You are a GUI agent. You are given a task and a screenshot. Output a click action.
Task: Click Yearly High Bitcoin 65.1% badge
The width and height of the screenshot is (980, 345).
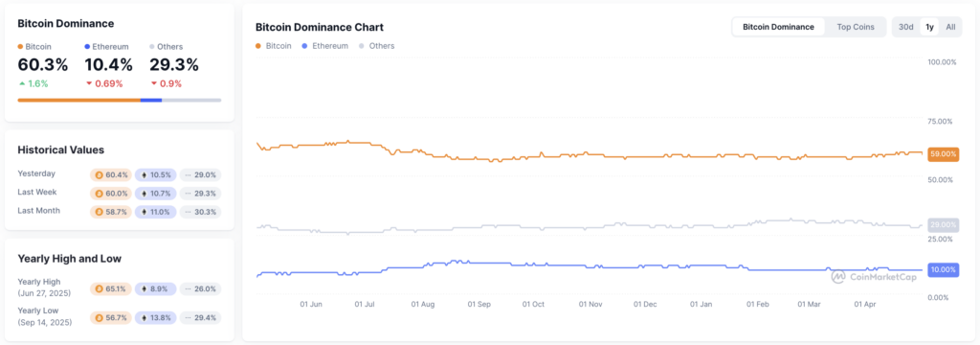click(x=111, y=288)
